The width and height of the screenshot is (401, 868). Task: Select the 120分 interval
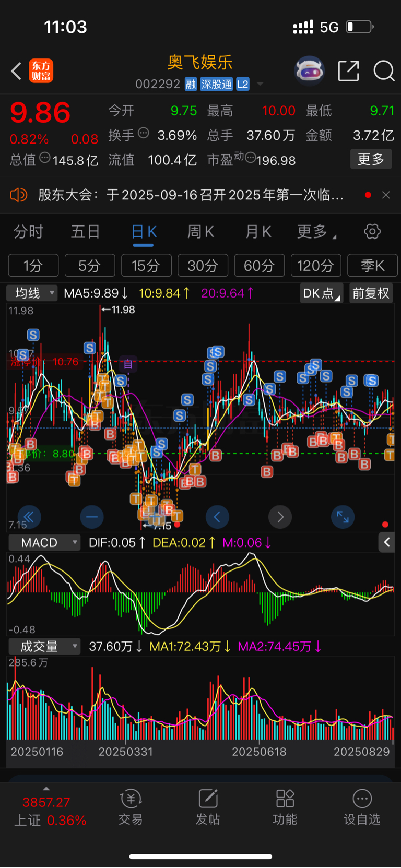click(316, 266)
